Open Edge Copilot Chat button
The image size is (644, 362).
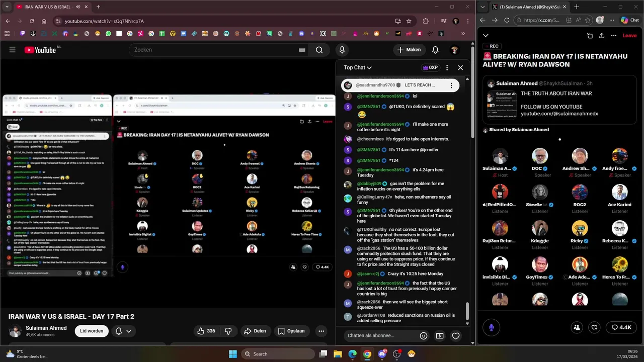(x=629, y=20)
